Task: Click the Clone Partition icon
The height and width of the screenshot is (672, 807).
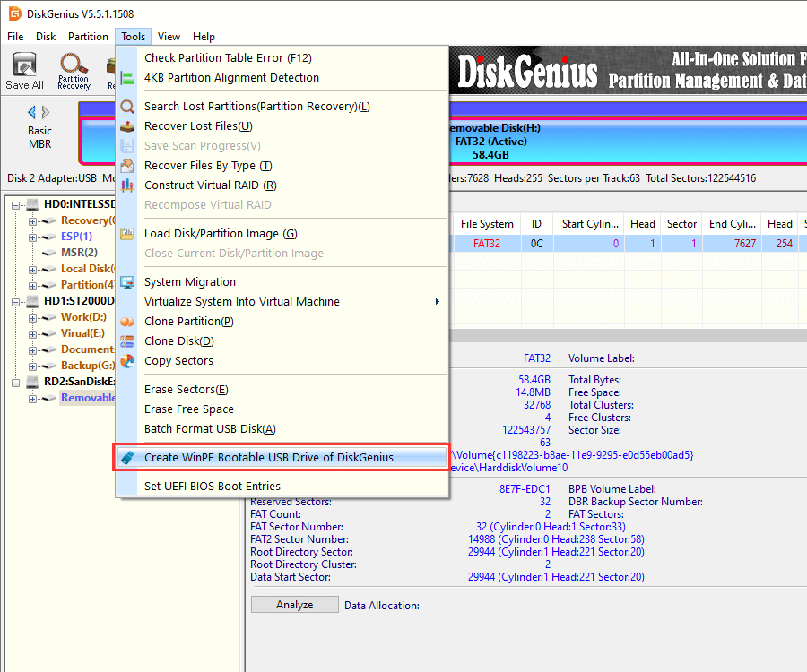Action: point(127,322)
